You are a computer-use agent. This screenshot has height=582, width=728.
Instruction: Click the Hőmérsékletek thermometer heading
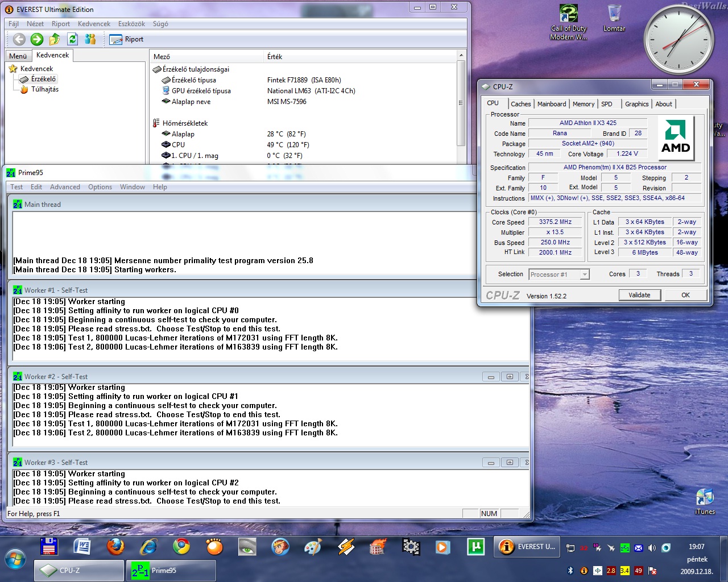click(x=180, y=123)
